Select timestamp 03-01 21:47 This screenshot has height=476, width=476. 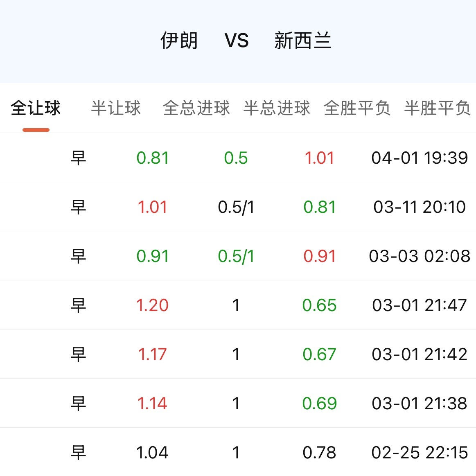[x=420, y=305]
